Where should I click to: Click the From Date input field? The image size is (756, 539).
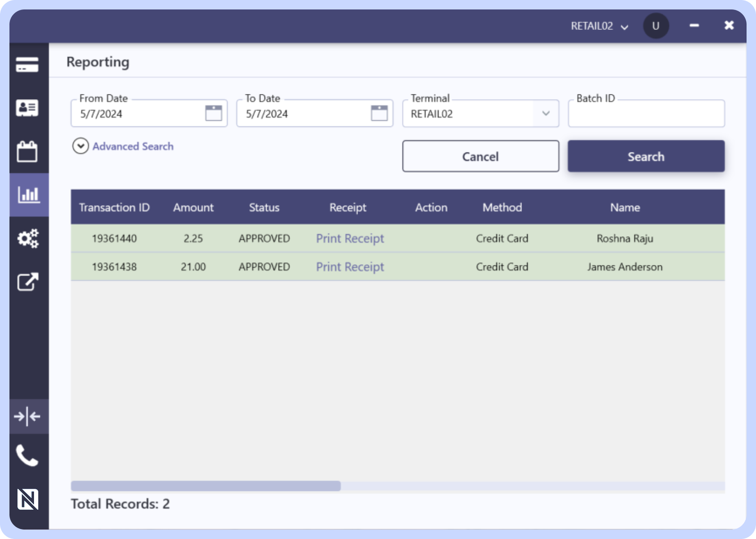[x=149, y=113]
